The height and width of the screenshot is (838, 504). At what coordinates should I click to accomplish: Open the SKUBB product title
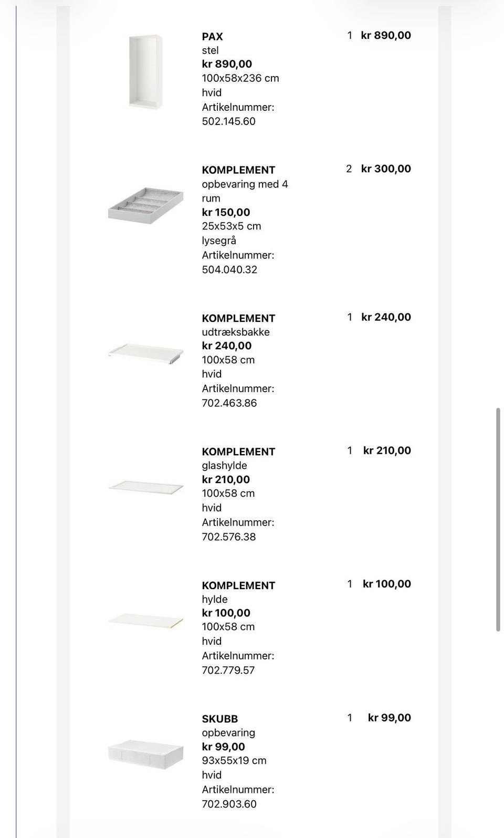tap(220, 719)
